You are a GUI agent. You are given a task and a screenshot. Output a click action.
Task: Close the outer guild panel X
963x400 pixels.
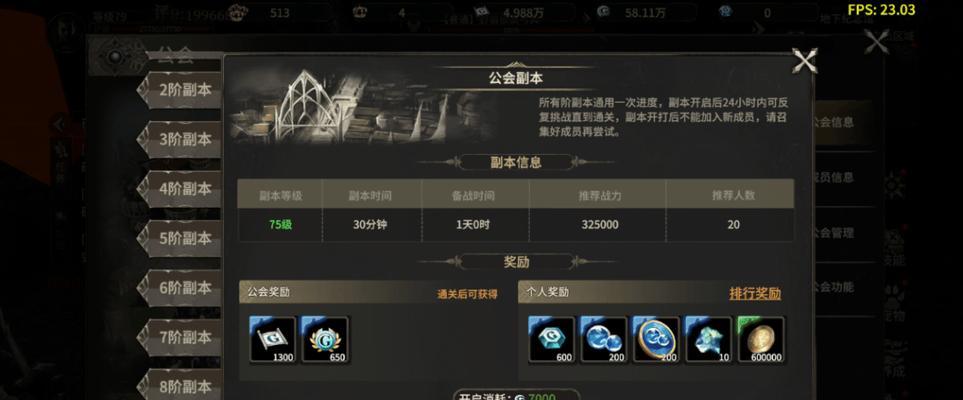tap(876, 42)
